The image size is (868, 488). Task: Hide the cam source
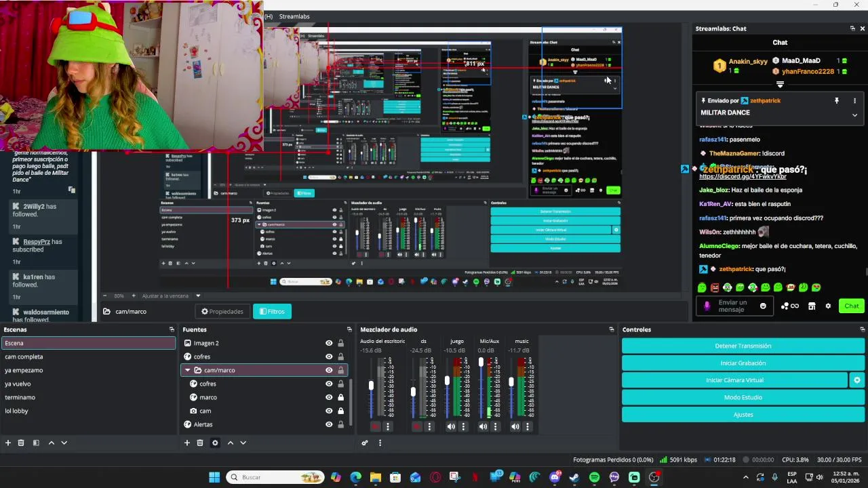tap(329, 411)
